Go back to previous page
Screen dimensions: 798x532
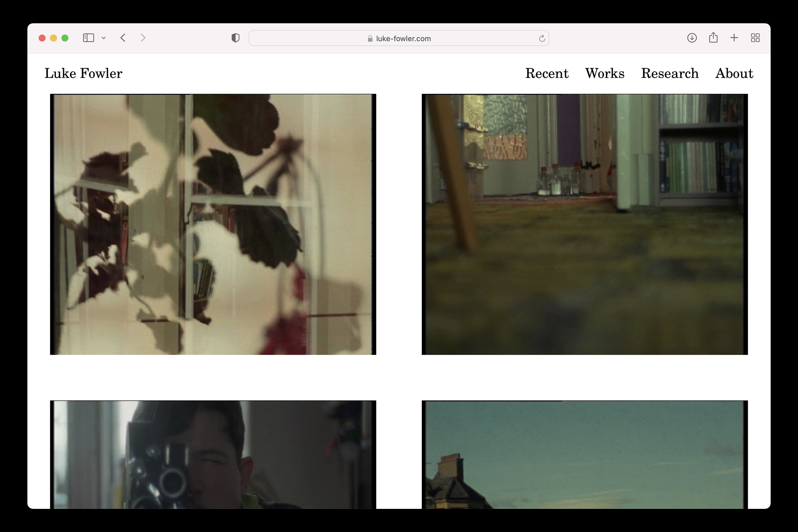tap(123, 38)
